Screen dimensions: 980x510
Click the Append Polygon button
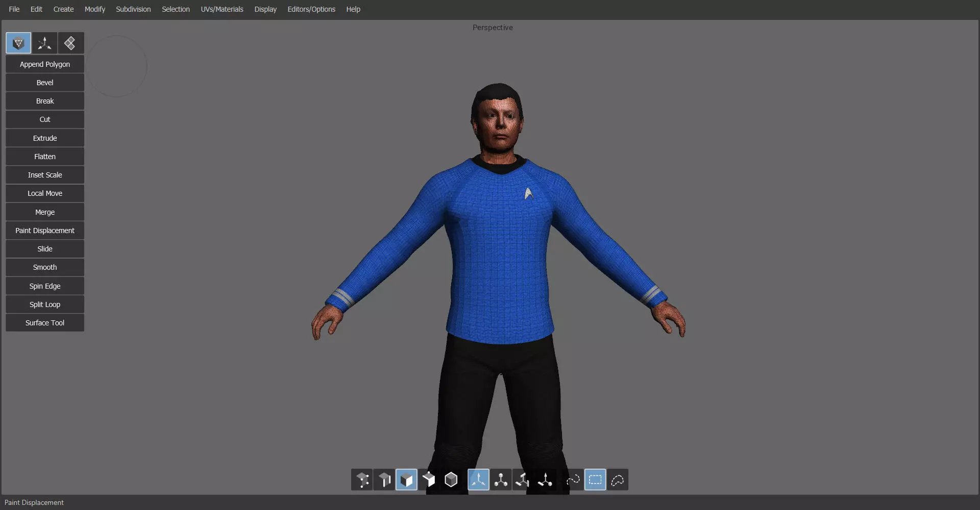point(45,64)
